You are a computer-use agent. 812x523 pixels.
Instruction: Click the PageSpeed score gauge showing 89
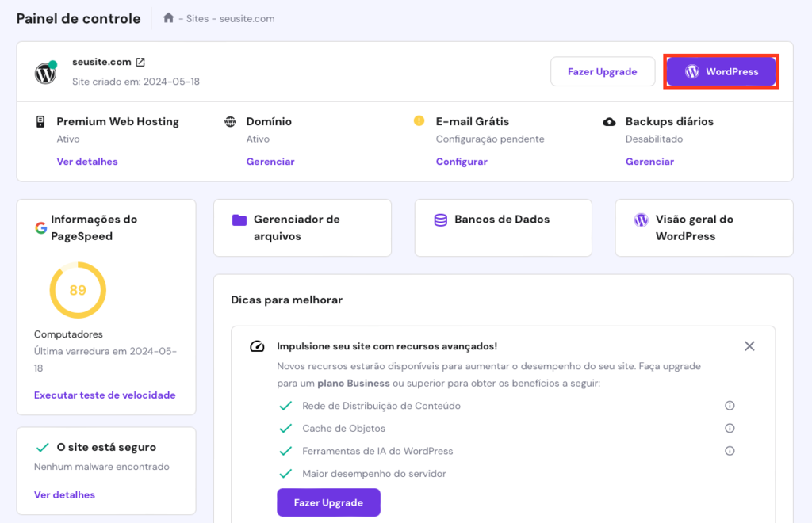pyautogui.click(x=77, y=290)
